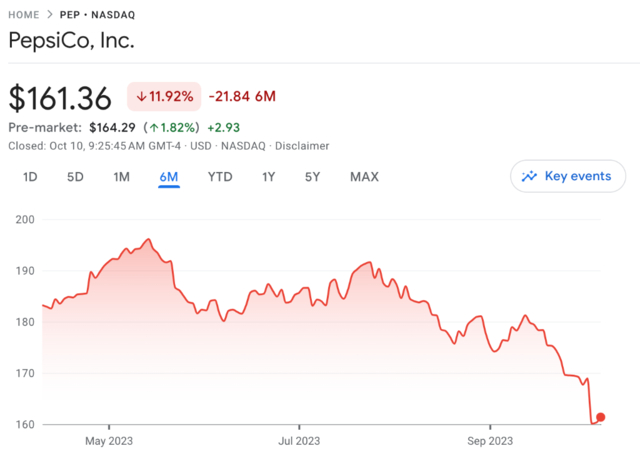
Task: Select the 5D time range tab
Action: coord(75,177)
